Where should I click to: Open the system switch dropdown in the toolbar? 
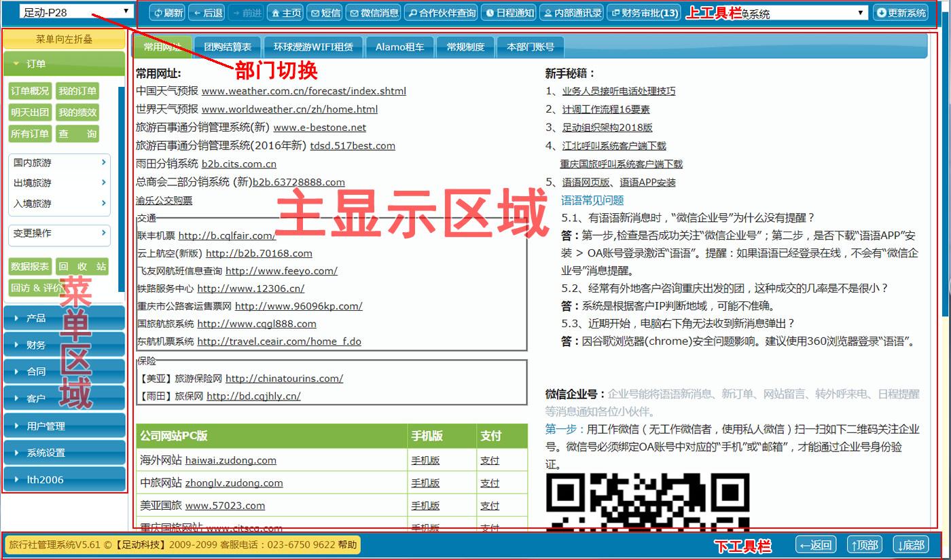pyautogui.click(x=802, y=13)
